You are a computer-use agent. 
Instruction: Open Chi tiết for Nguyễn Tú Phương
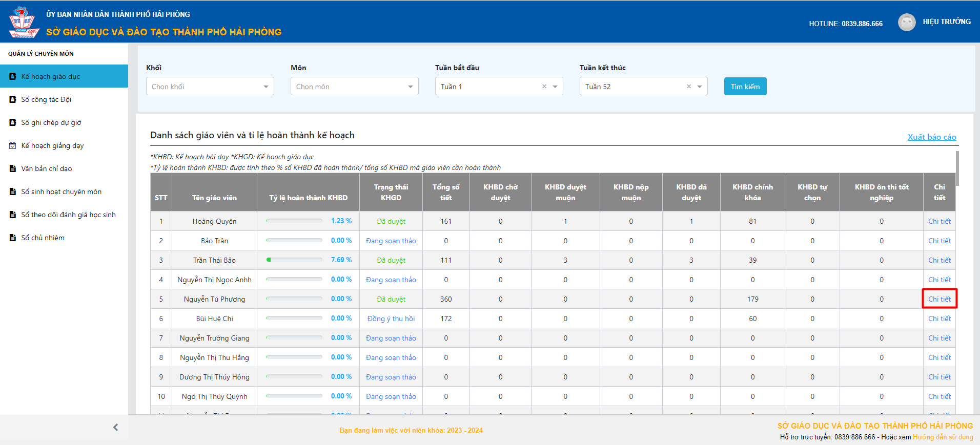click(x=939, y=299)
